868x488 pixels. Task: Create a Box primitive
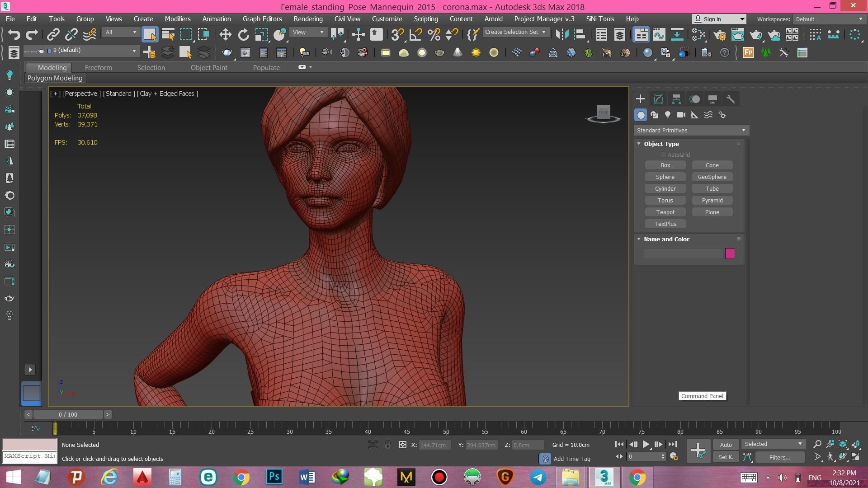coord(665,165)
